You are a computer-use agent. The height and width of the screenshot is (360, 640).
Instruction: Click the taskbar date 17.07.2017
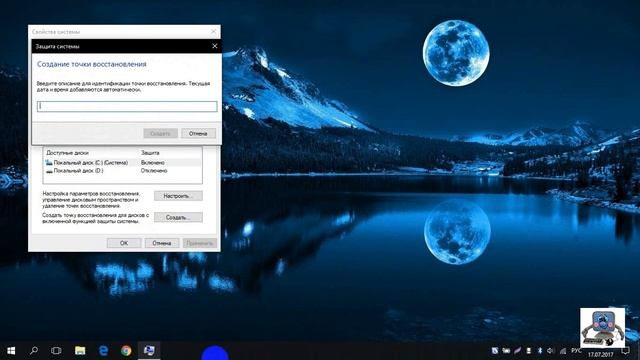(600, 355)
